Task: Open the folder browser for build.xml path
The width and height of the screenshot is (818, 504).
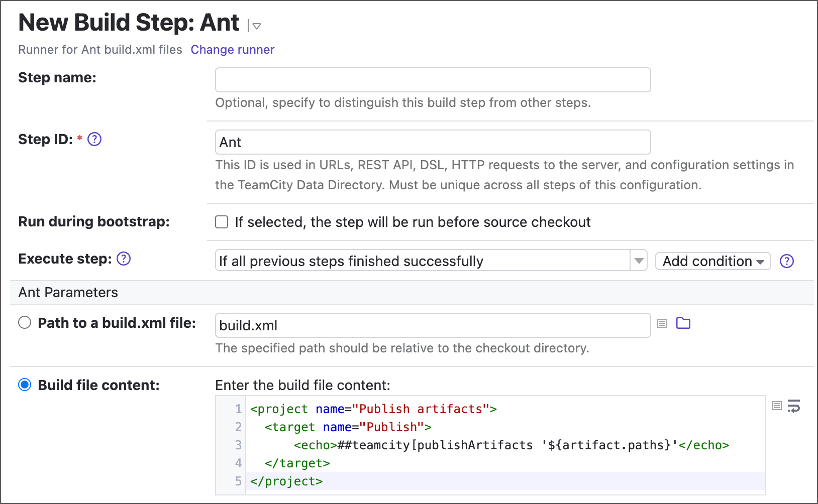Action: (683, 323)
